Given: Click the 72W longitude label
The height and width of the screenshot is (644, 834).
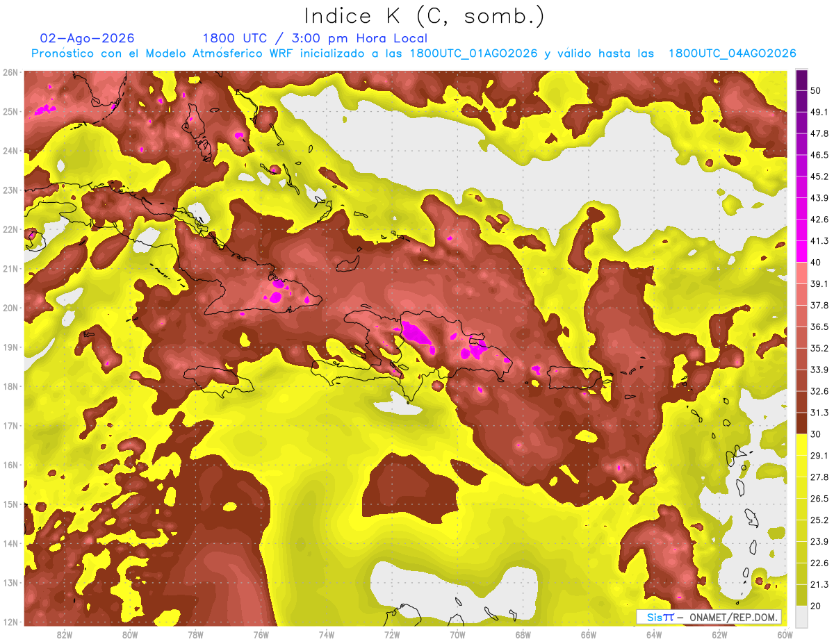Looking at the screenshot, I should coord(392,635).
